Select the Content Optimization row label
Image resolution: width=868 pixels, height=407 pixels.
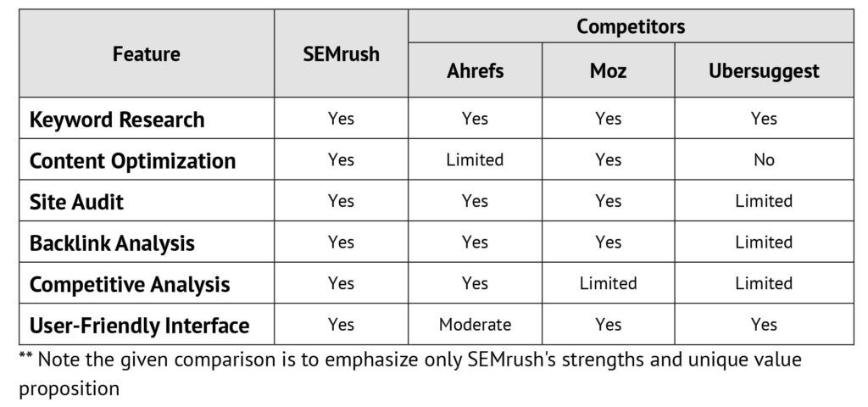click(132, 160)
